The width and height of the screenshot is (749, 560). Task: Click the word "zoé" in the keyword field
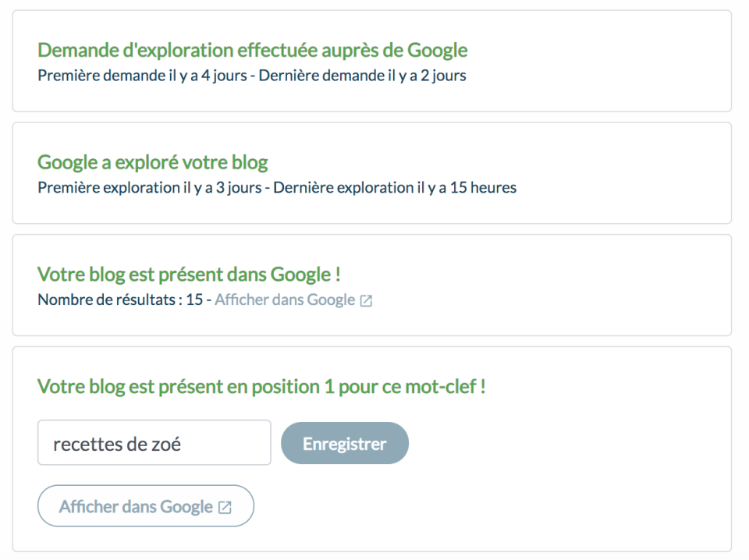coord(165,444)
